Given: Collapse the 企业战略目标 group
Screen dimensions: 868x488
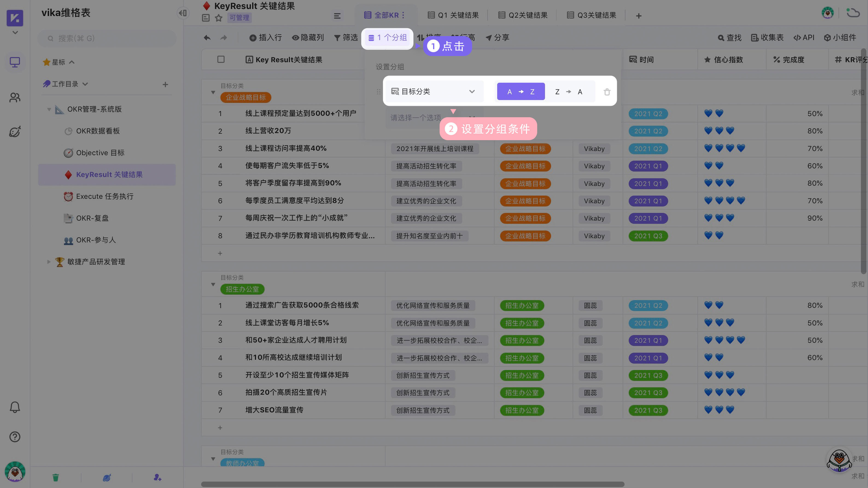Looking at the screenshot, I should (x=213, y=92).
